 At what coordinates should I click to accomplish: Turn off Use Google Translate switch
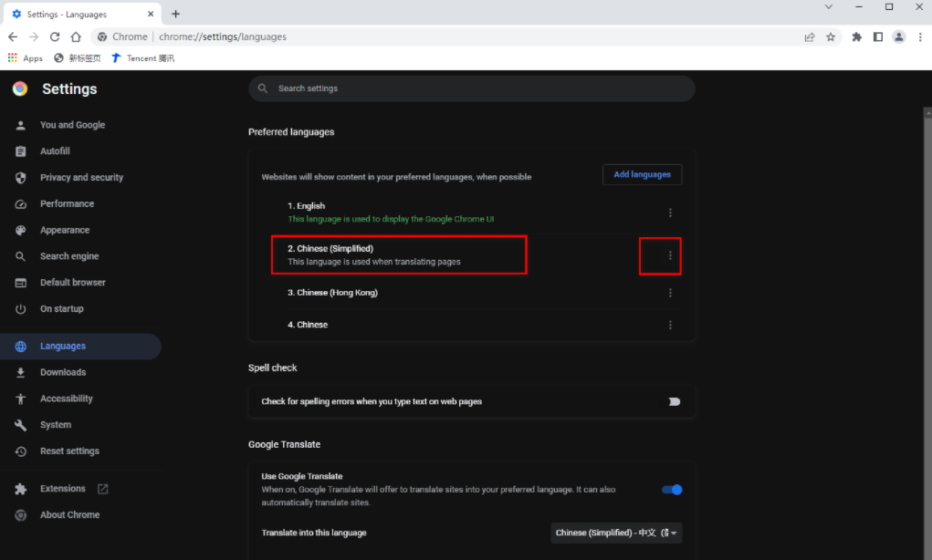tap(672, 490)
